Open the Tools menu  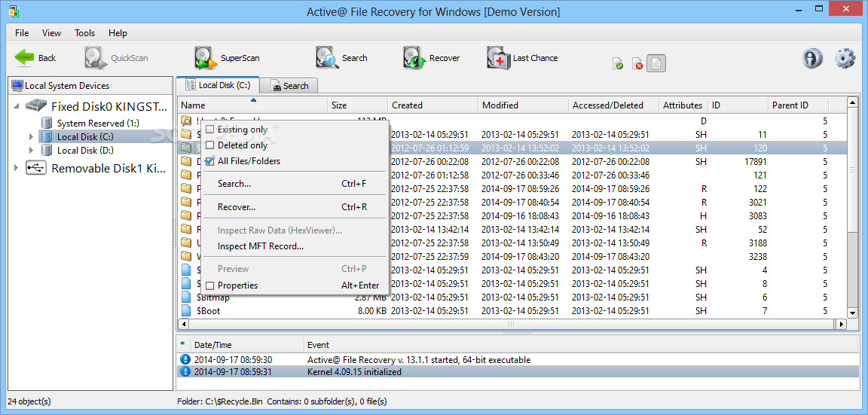click(84, 32)
